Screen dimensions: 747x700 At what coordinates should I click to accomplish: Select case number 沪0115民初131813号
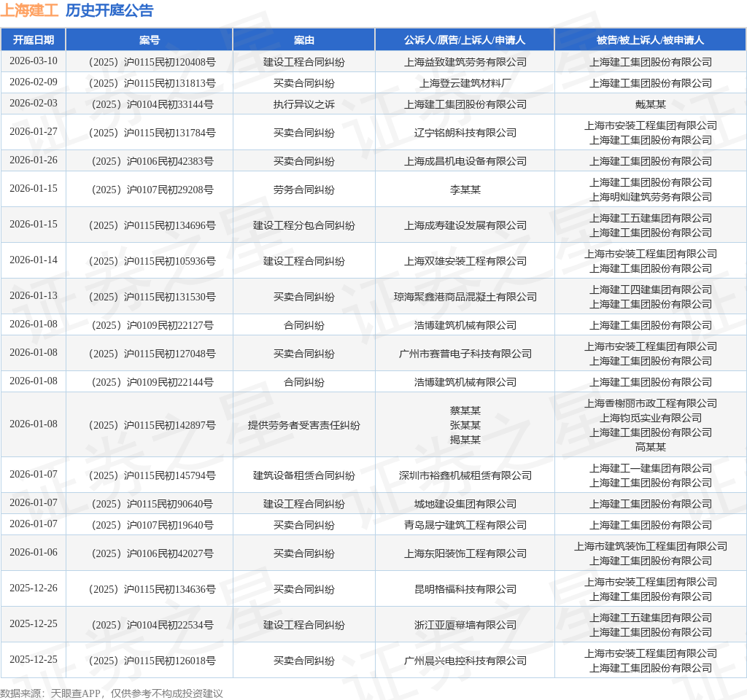point(152,83)
